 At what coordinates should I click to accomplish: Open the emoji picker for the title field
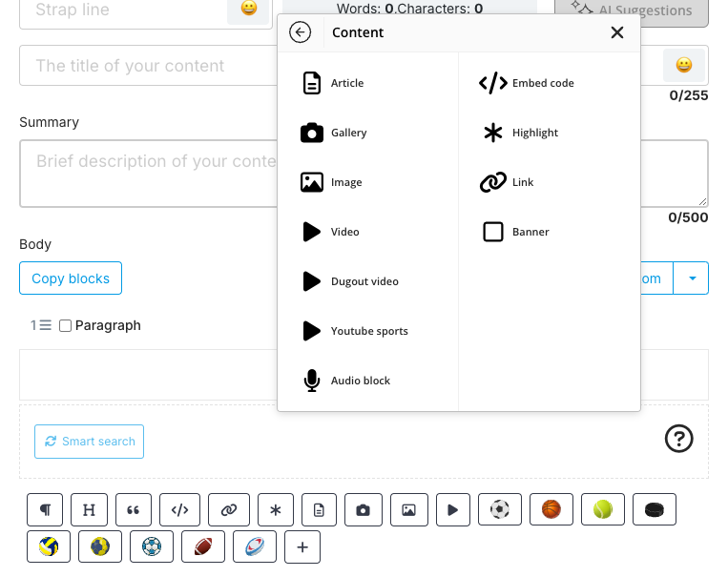[x=683, y=65]
